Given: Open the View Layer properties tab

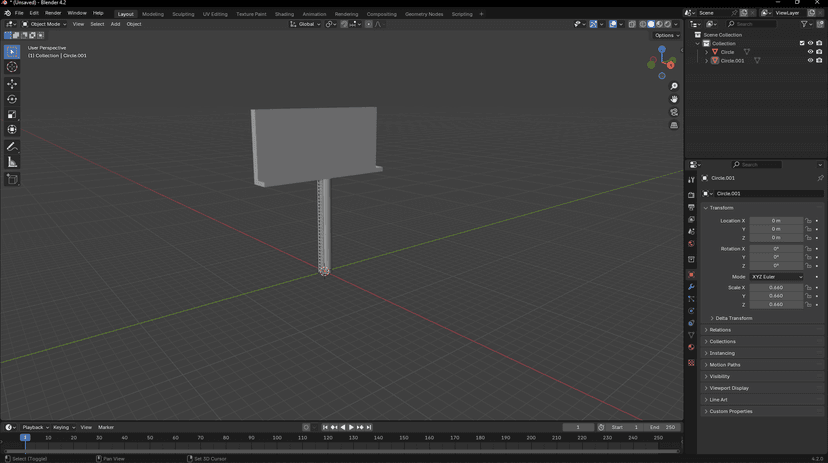Looking at the screenshot, I should point(691,219).
